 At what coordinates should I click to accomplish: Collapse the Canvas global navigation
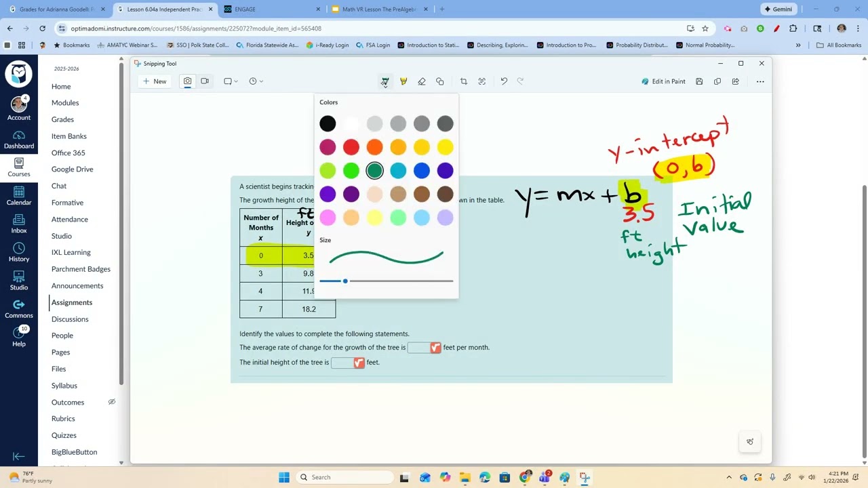(x=19, y=457)
